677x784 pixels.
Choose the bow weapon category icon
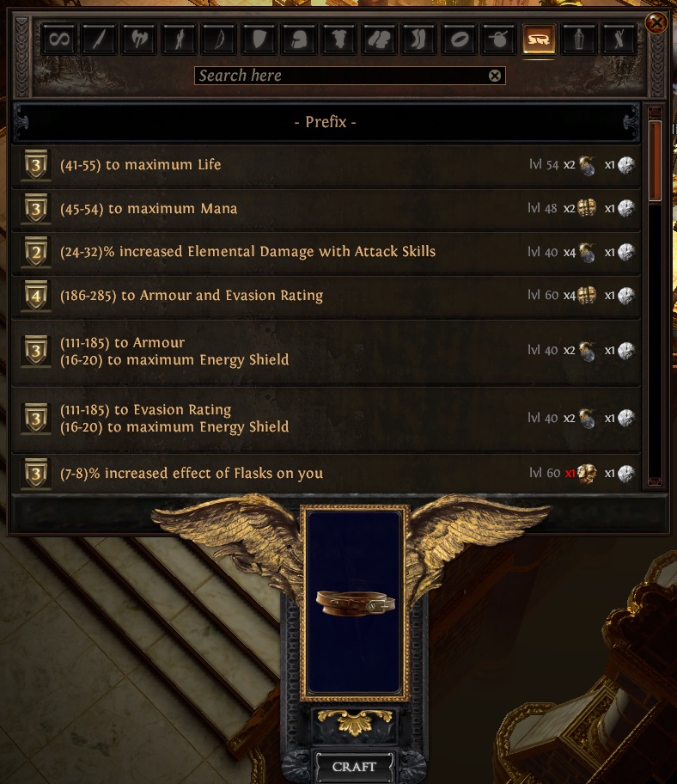coord(219,39)
